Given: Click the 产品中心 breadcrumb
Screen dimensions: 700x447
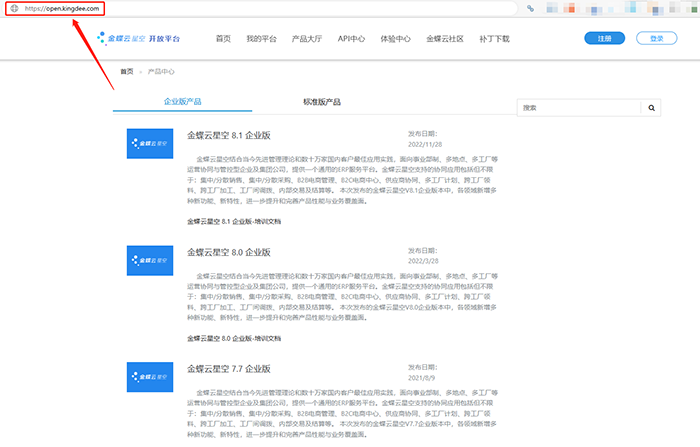Looking at the screenshot, I should pos(161,71).
